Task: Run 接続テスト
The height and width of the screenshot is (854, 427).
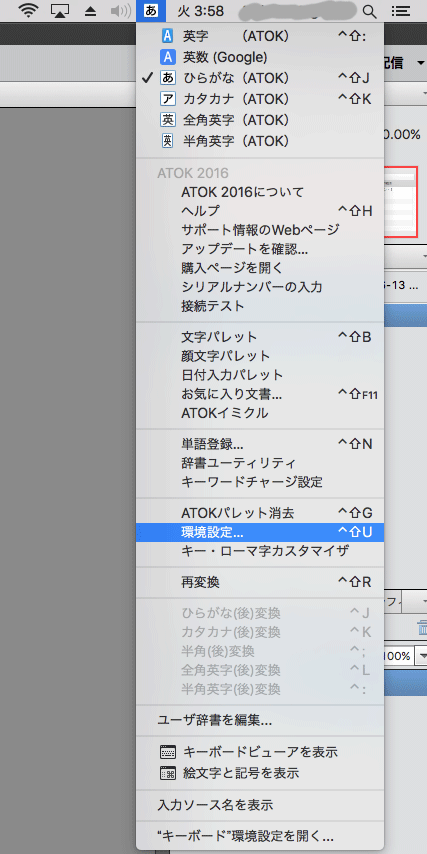Action: 260,306
